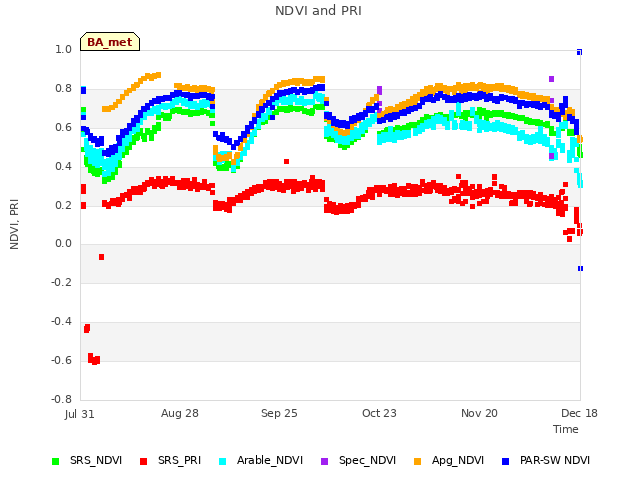Screen dimensions: 640x480
Task: Click the -0.4 y-axis tick label
Action: point(61,322)
